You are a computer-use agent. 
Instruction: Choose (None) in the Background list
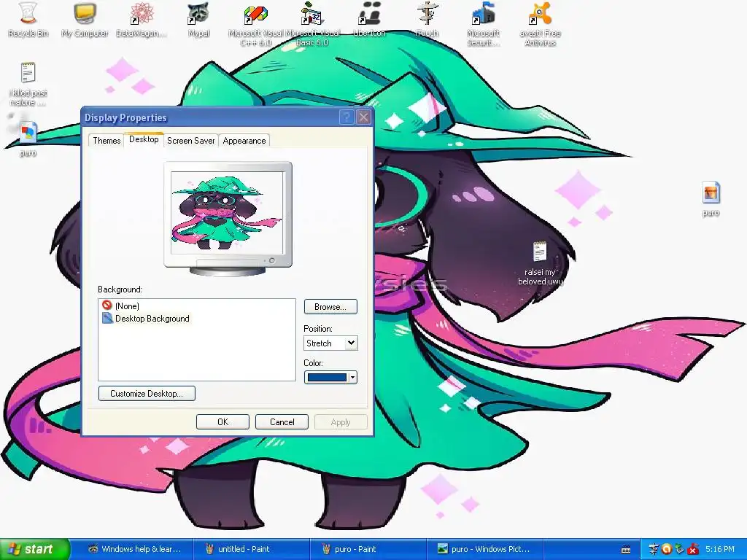coord(127,306)
